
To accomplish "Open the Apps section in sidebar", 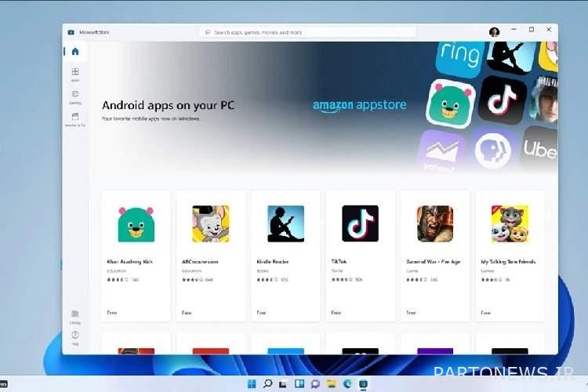I will (x=75, y=74).
